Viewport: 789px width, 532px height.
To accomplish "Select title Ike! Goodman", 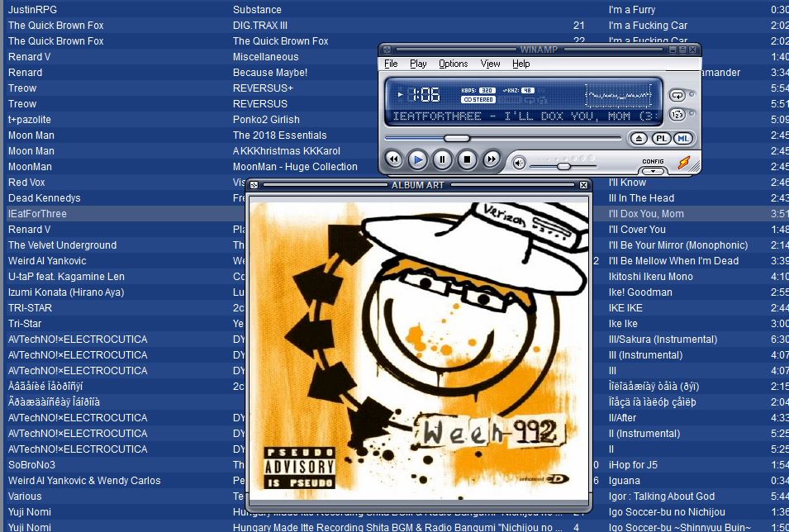I will point(640,292).
